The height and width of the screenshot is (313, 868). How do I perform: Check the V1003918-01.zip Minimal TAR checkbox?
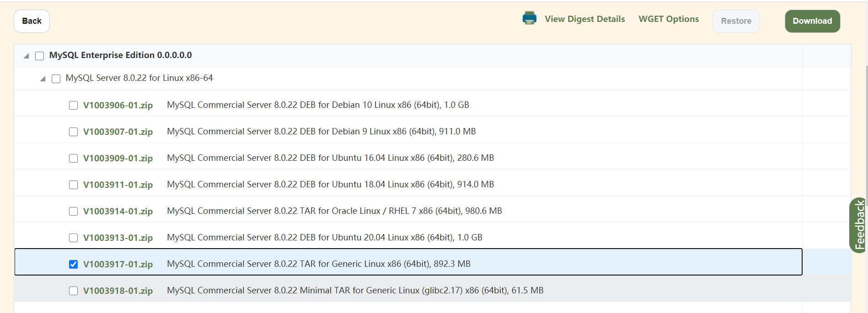(73, 291)
